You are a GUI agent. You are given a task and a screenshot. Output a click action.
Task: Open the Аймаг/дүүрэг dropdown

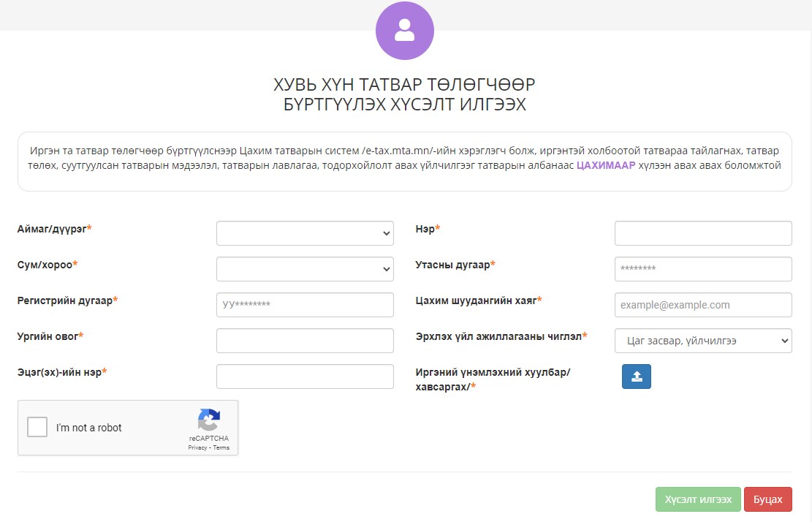305,233
